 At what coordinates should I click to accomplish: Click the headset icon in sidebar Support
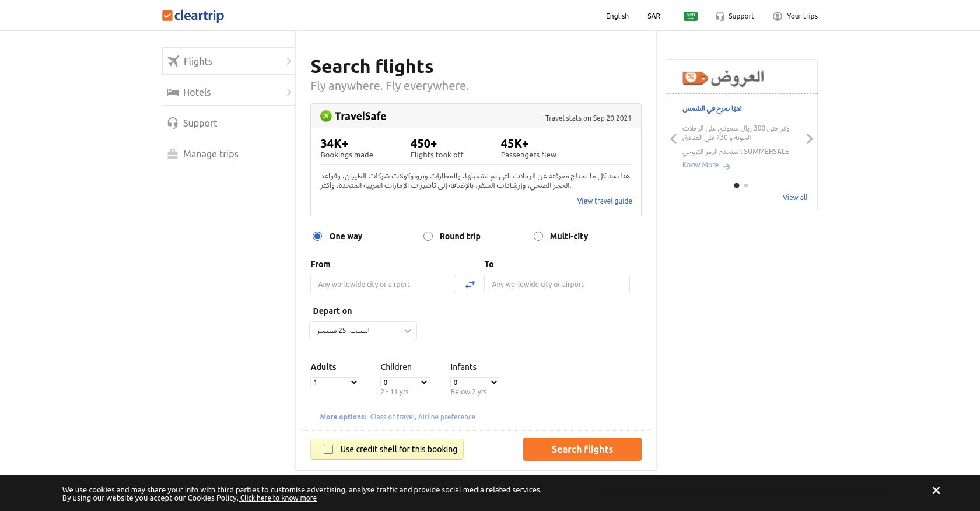173,123
